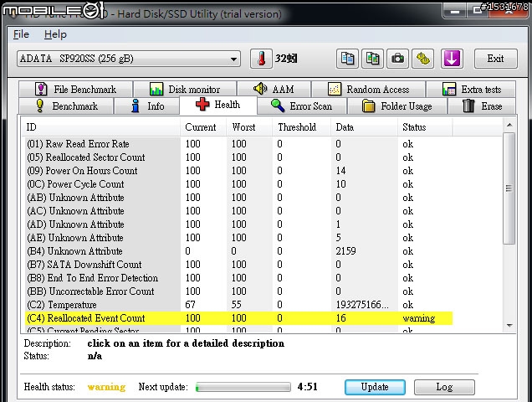Click the copy info to clipboard icon
This screenshot has height=402, width=532.
click(347, 59)
